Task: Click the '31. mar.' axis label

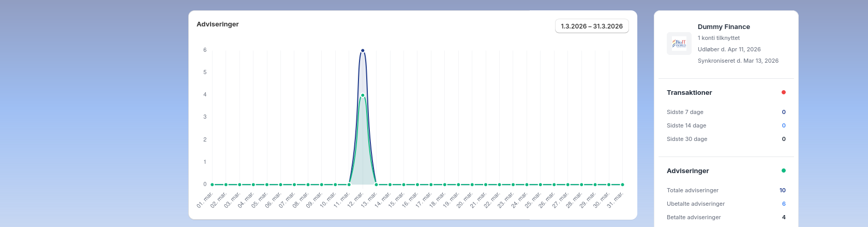Action: click(x=615, y=200)
